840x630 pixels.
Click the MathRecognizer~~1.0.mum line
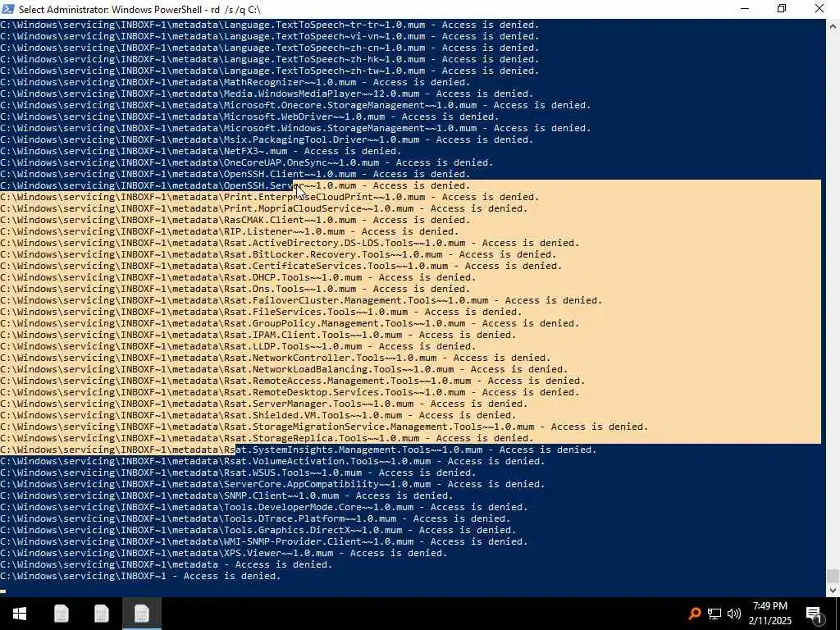pyautogui.click(x=235, y=82)
